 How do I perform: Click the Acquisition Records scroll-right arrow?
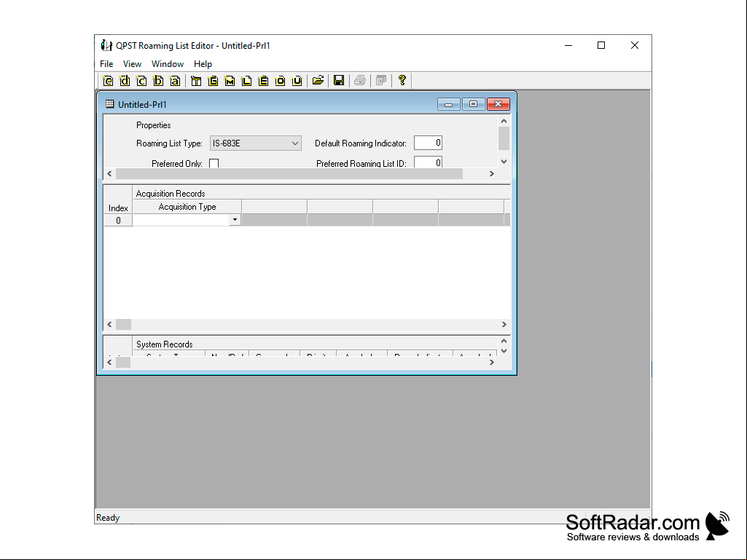tap(504, 324)
